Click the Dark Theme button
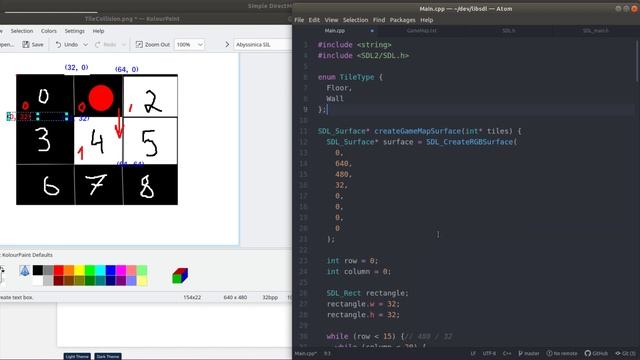This screenshot has width=640, height=360. click(108, 356)
